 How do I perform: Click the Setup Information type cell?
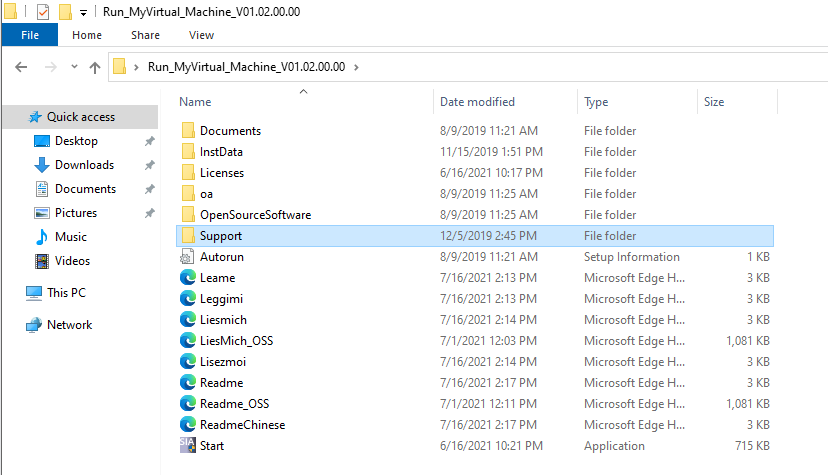[x=632, y=257]
